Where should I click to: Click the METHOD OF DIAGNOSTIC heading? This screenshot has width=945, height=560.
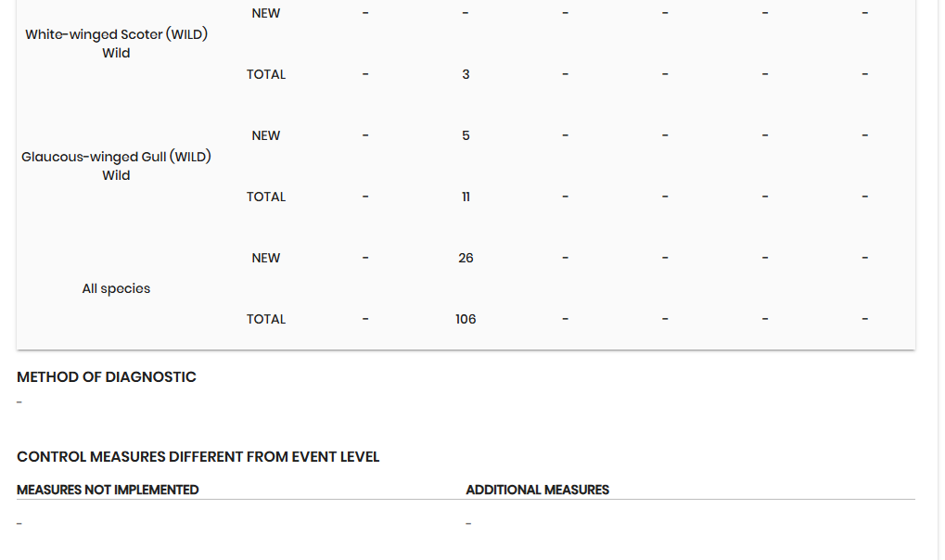tap(107, 377)
